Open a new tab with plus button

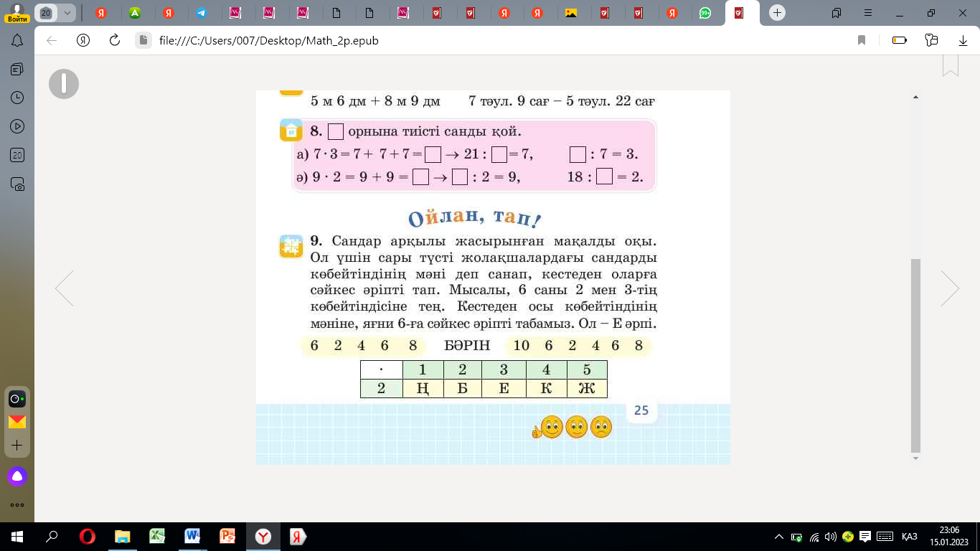pyautogui.click(x=777, y=13)
